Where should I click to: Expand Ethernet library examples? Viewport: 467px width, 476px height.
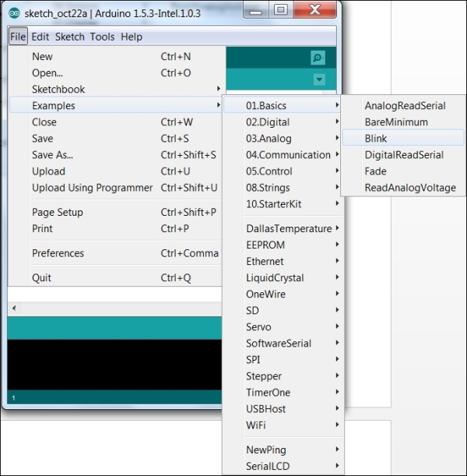(283, 262)
